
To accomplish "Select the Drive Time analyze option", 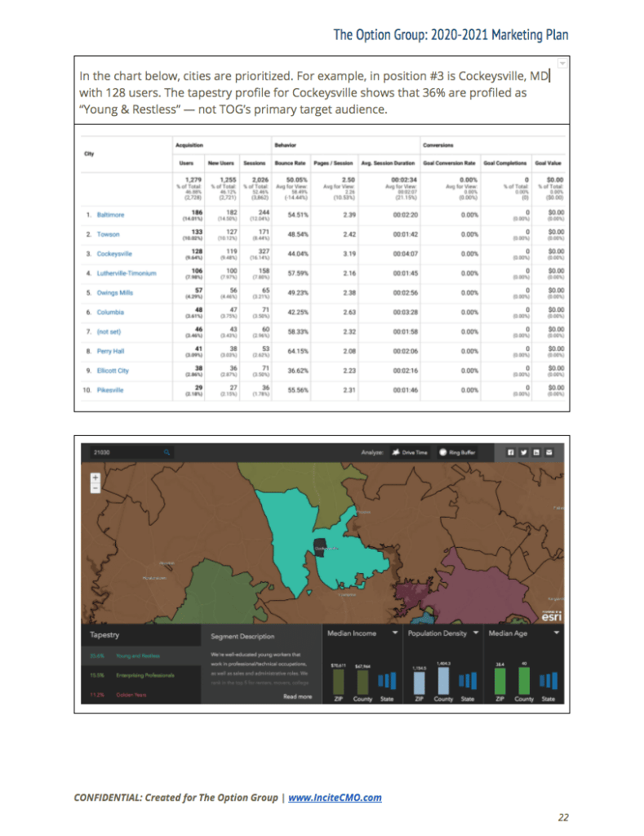I will (x=410, y=452).
